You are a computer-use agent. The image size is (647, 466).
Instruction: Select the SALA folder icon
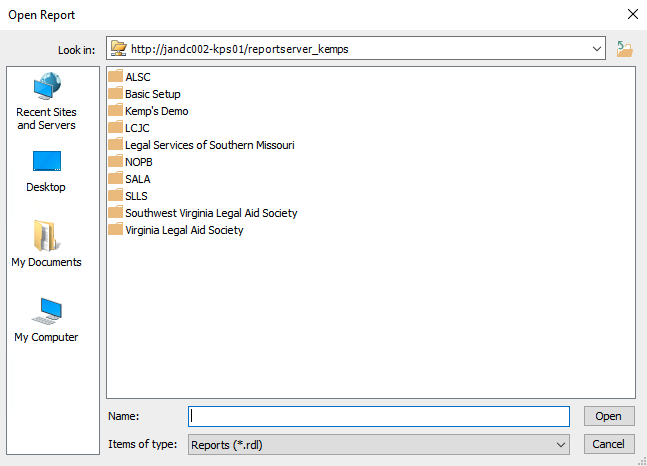click(x=116, y=178)
